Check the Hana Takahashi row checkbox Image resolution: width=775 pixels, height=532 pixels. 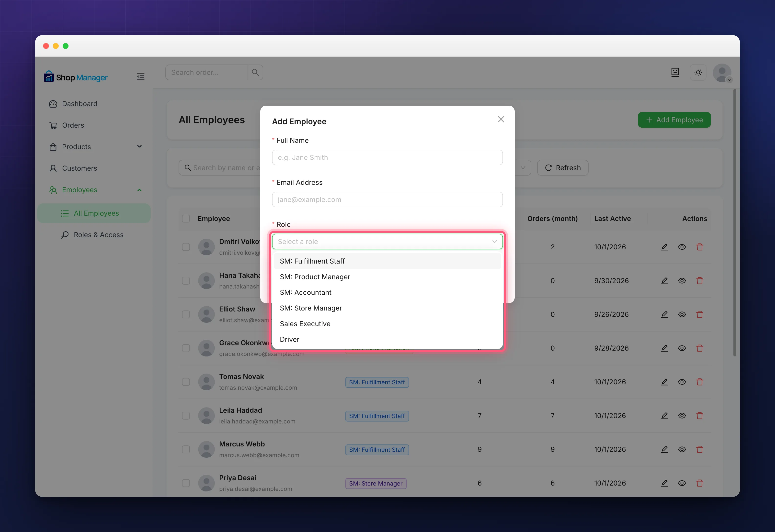click(x=186, y=281)
